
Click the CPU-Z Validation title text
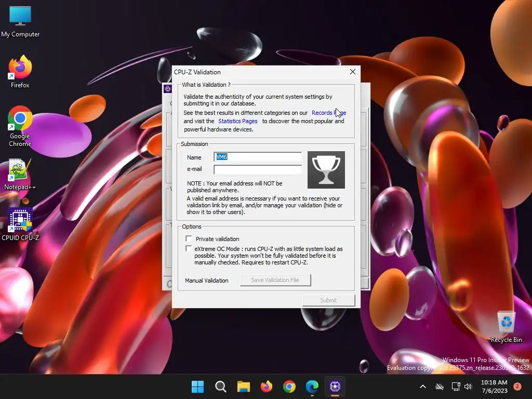coord(197,72)
